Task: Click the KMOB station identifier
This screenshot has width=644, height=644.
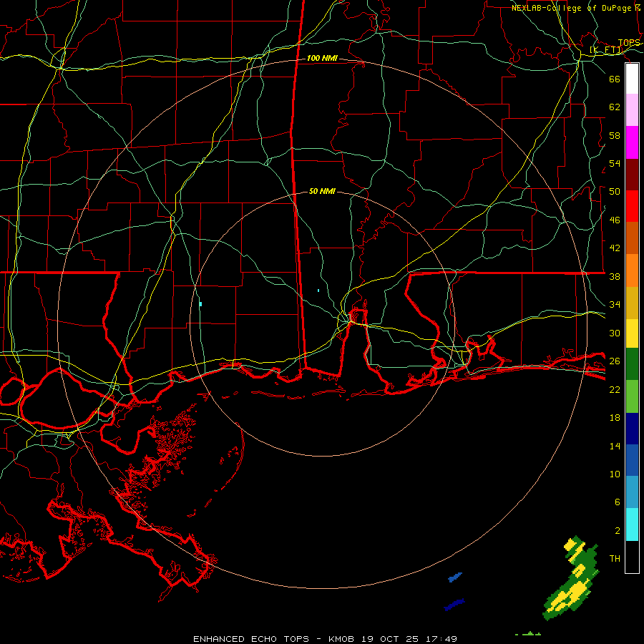Action: [341, 639]
